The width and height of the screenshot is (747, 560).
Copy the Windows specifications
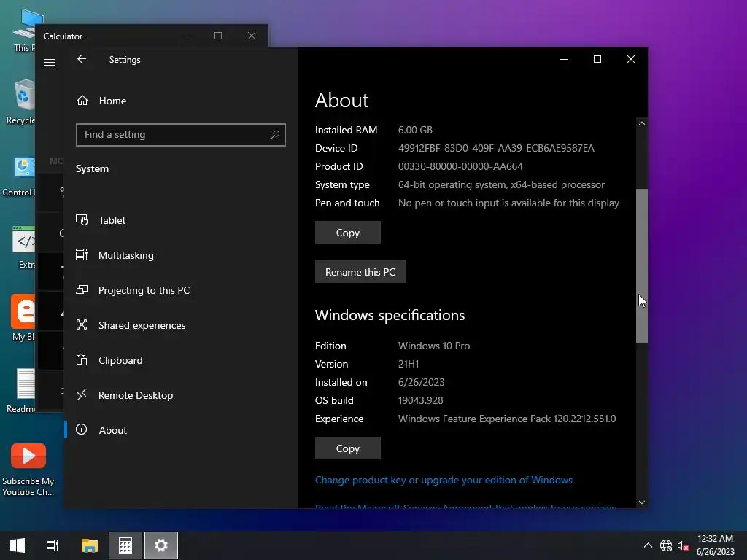coord(348,448)
